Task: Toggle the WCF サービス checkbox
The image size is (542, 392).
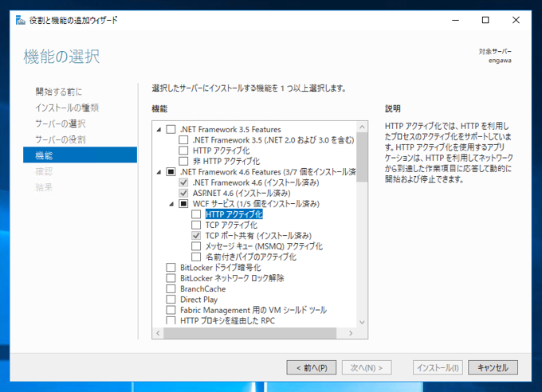Action: coord(183,204)
